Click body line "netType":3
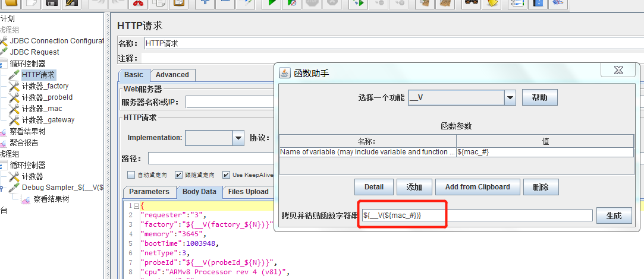 tap(165, 253)
